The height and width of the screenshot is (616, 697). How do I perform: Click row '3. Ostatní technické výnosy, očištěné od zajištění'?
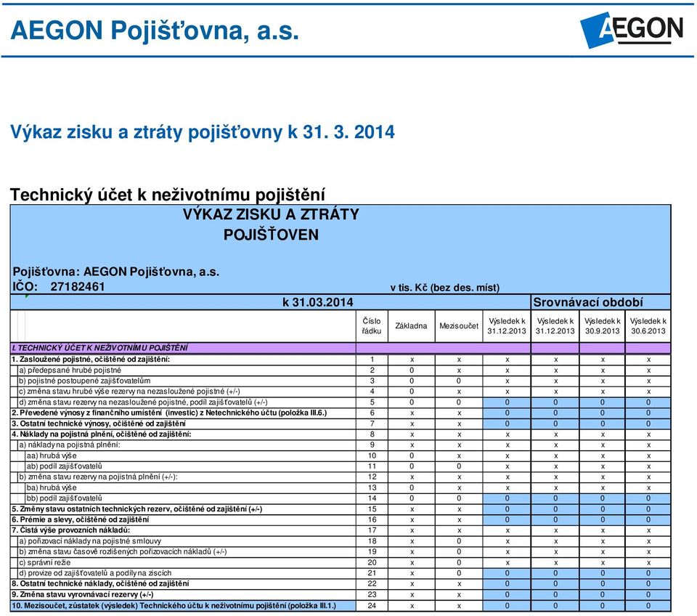341,423
